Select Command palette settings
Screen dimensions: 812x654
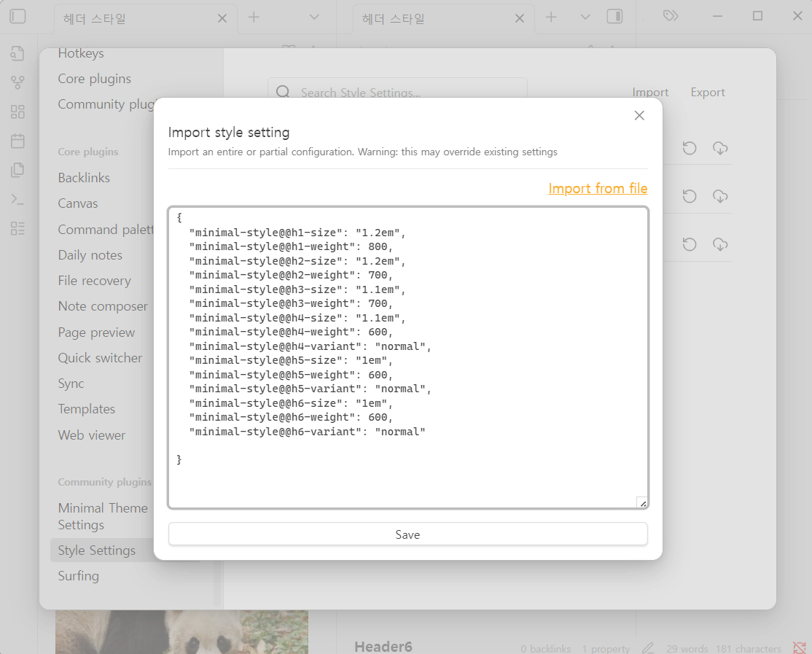tap(106, 230)
